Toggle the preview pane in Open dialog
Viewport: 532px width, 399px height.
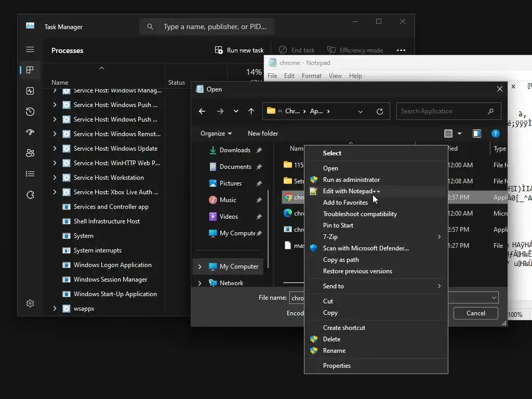tap(477, 134)
